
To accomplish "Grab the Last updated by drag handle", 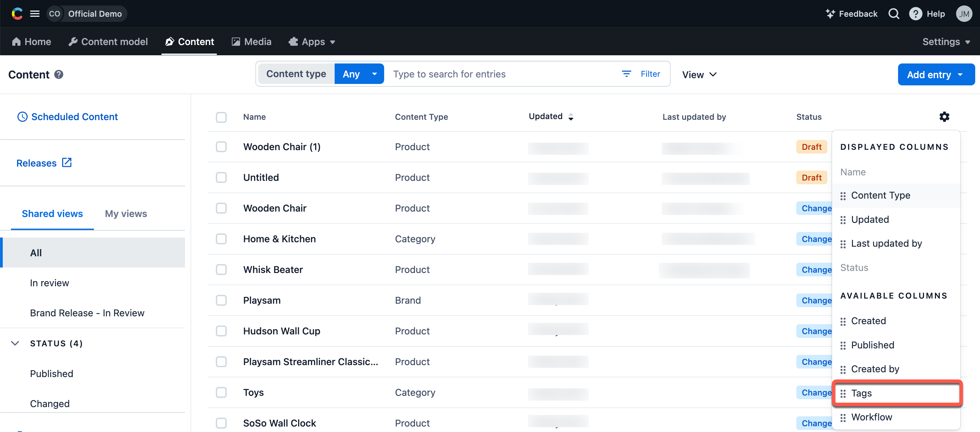I will coord(843,244).
